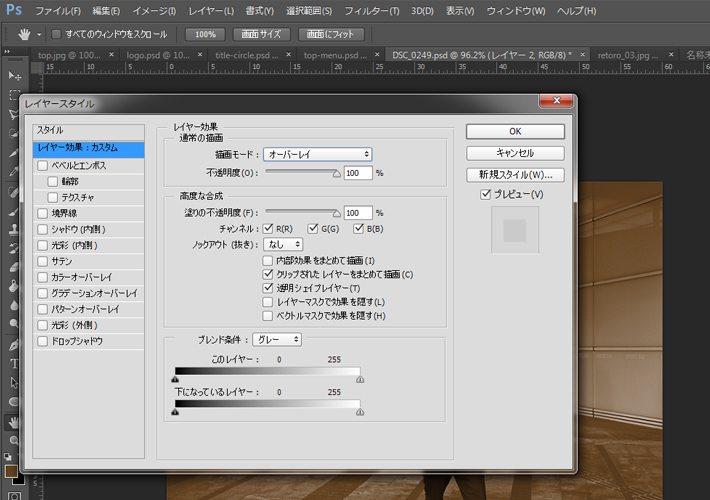Viewport: 710px width, 500px height.
Task: Toggle 透明シェイプレイヤー(T) checkbox
Action: click(268, 288)
